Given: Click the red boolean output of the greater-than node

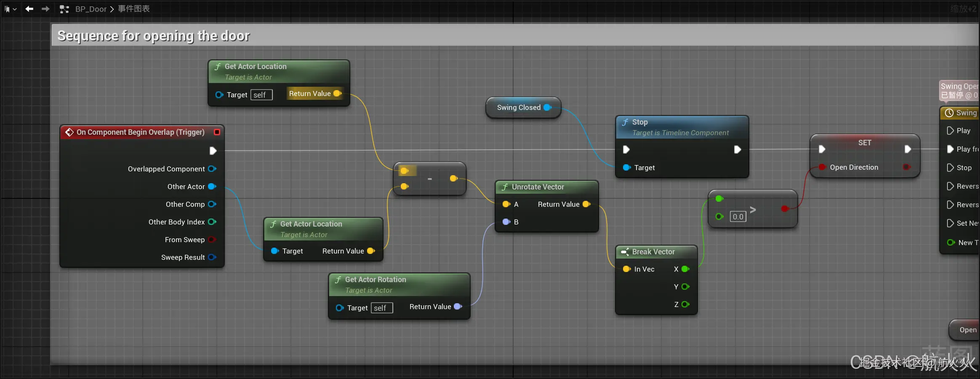Looking at the screenshot, I should [x=785, y=208].
